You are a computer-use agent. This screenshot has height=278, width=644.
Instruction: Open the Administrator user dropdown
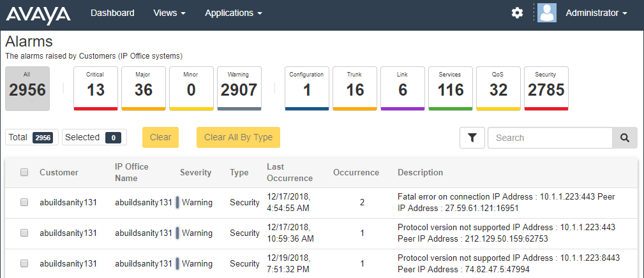(596, 13)
